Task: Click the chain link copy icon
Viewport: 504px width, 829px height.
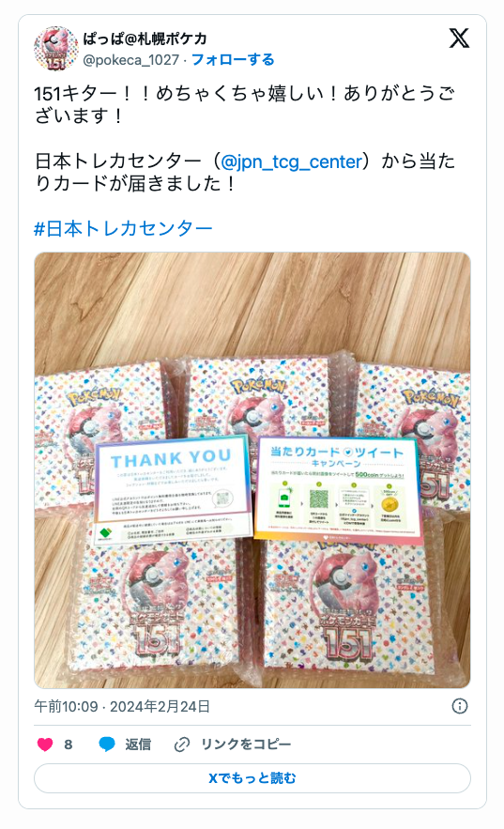Action: click(x=182, y=745)
